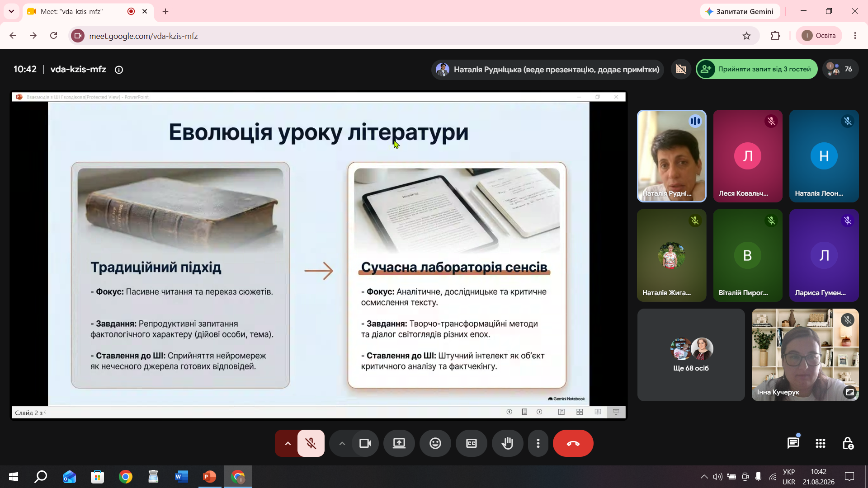Screen dimensions: 868x488
Task: Open network wifi icon in tray
Action: pyautogui.click(x=773, y=477)
